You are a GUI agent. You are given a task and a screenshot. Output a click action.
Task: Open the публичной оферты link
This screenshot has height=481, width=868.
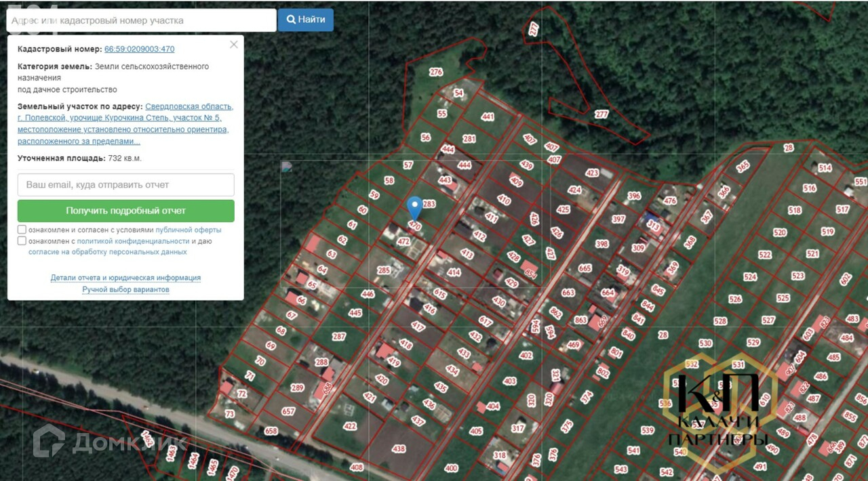tap(189, 230)
